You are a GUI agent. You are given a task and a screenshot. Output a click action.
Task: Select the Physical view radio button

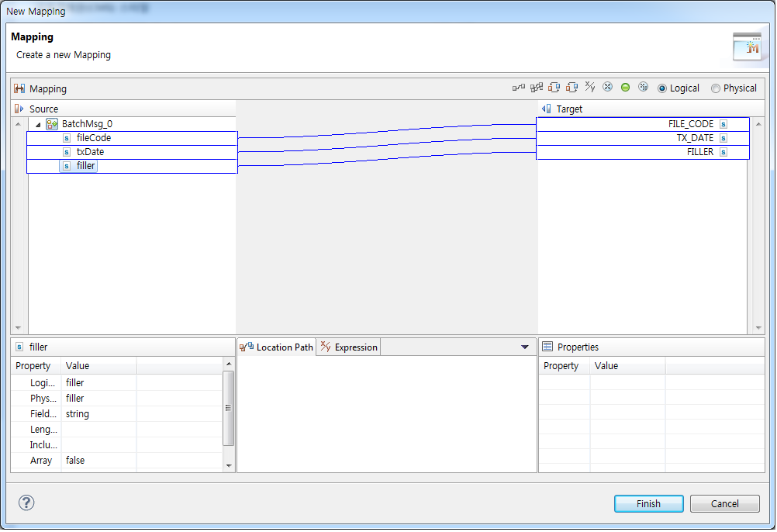point(715,88)
